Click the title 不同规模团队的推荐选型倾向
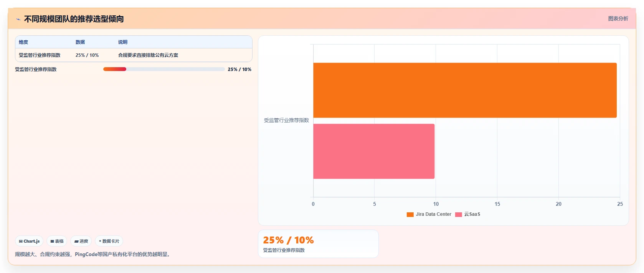This screenshot has width=644, height=273. click(x=74, y=19)
